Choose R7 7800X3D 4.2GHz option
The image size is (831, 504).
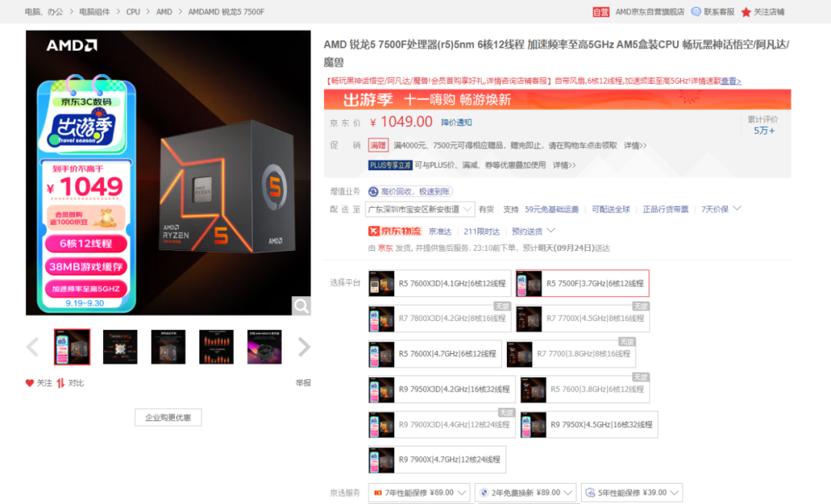tap(439, 319)
